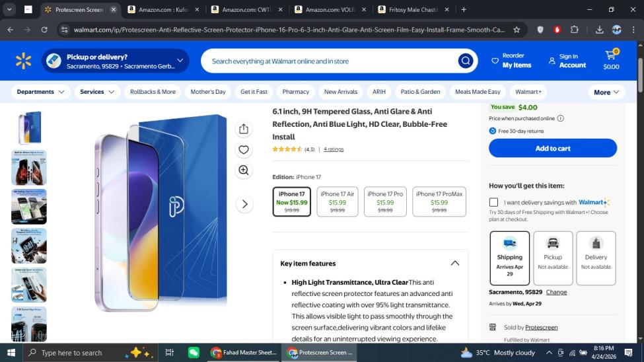Open the 4 ratings link
The height and width of the screenshot is (362, 644).
pyautogui.click(x=334, y=149)
